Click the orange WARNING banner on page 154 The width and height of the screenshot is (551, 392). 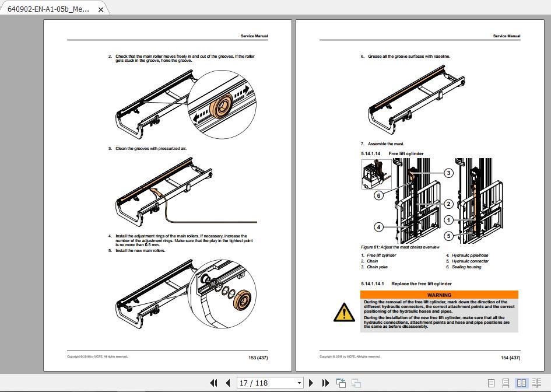pyautogui.click(x=438, y=295)
